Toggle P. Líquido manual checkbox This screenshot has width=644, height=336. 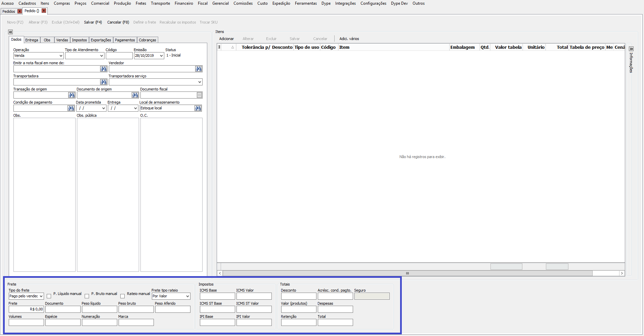tap(49, 296)
